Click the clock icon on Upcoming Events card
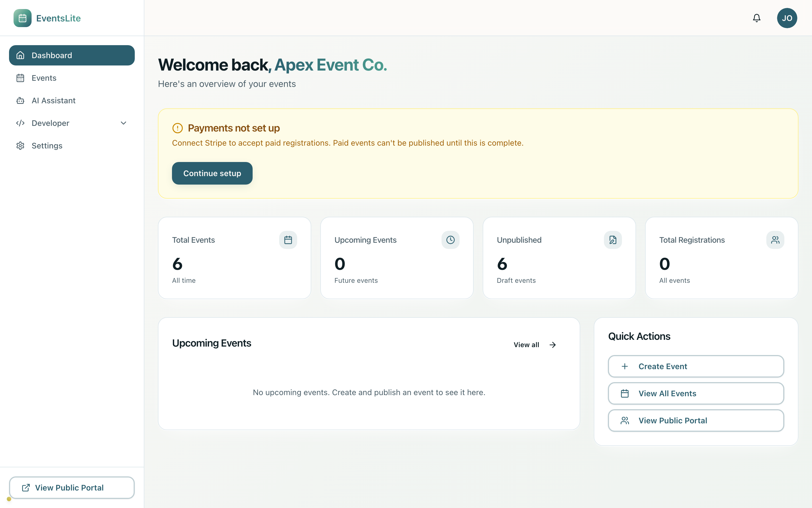This screenshot has height=508, width=812. click(x=450, y=240)
